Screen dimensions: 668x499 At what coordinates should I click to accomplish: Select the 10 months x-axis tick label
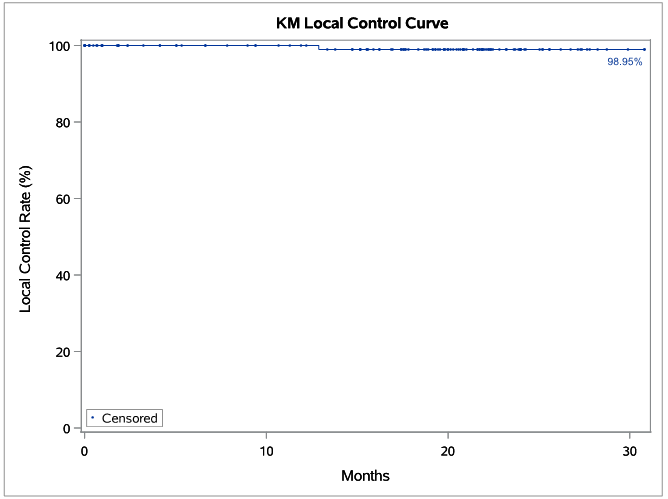(266, 450)
